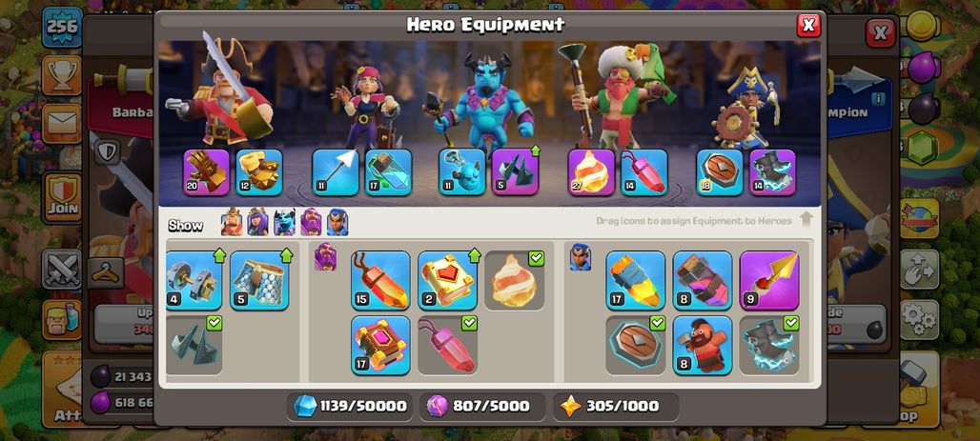Filter by Archer Queen in Show row
Viewport: 980px width, 441px height.
[x=257, y=222]
